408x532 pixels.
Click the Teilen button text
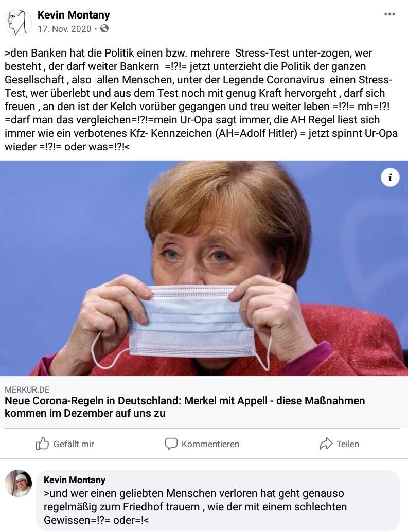click(x=348, y=444)
